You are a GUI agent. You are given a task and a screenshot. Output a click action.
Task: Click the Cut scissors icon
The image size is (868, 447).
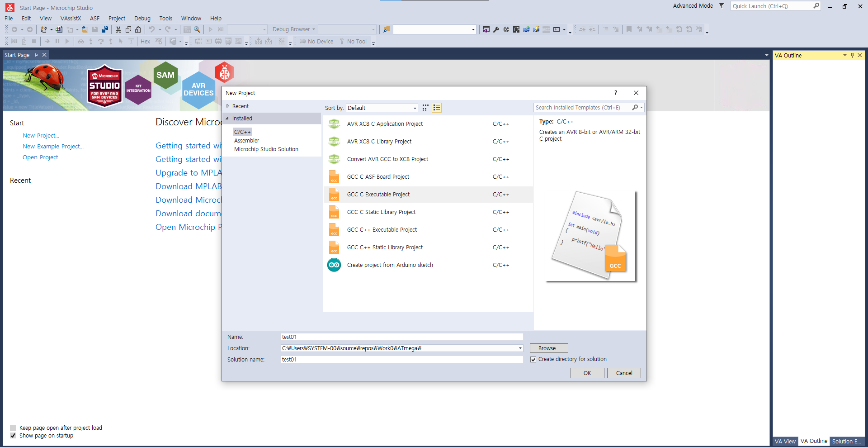tap(118, 29)
